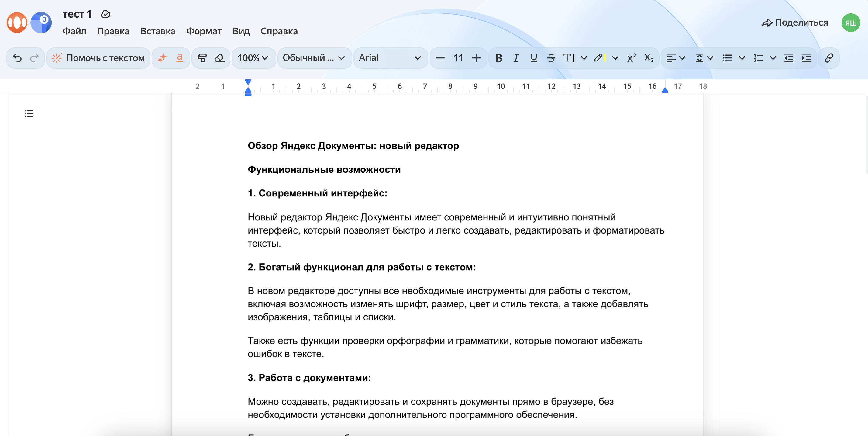This screenshot has height=436, width=868.
Task: Click the Помочь с текстом button
Action: tap(98, 58)
